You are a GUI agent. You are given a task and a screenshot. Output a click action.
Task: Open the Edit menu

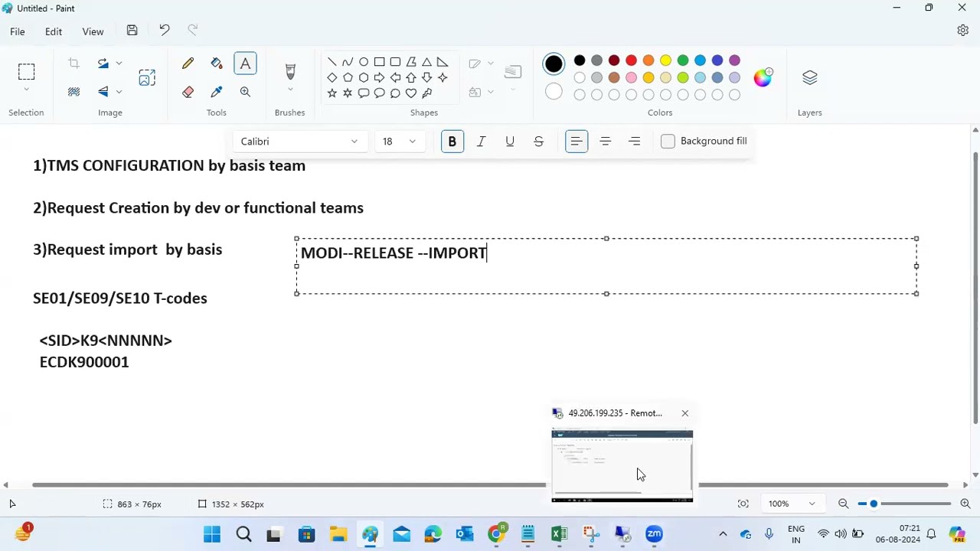[54, 31]
